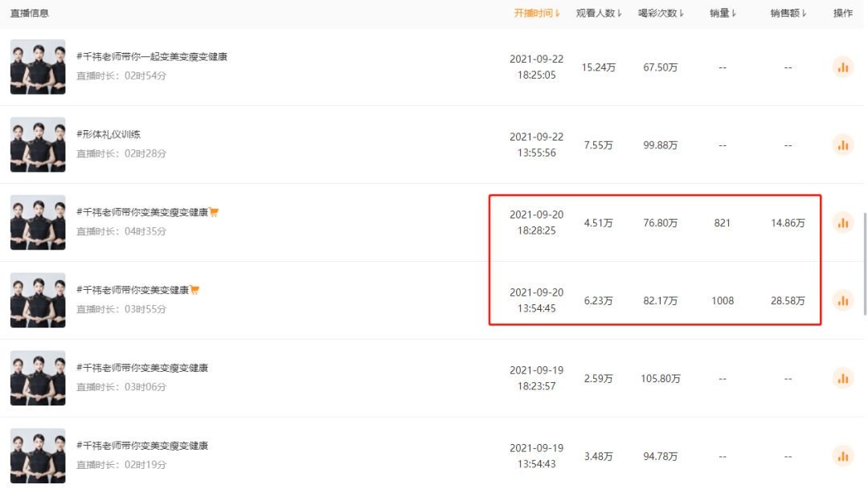Open chart icon for 2021-09-22 18:25:05 livestream
Viewport: 868px width, 493px height.
point(843,67)
